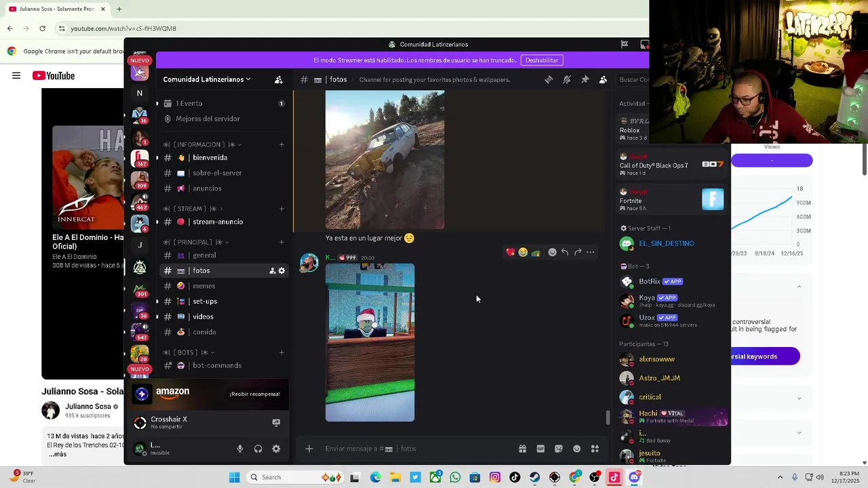Open add reaction picker on message

pos(552,252)
